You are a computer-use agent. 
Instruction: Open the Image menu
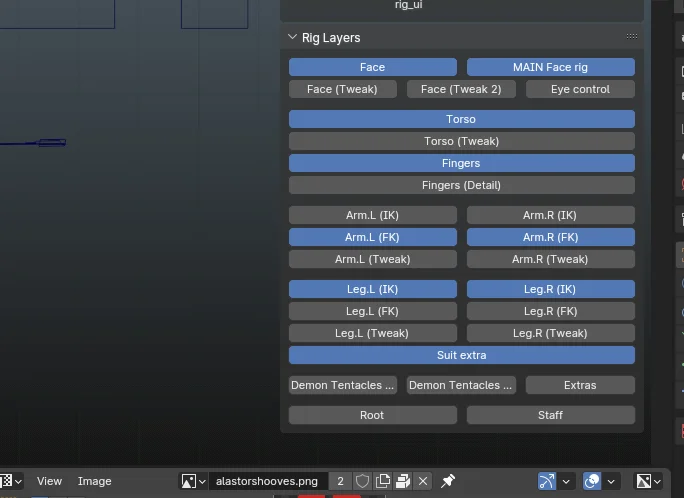pos(95,481)
